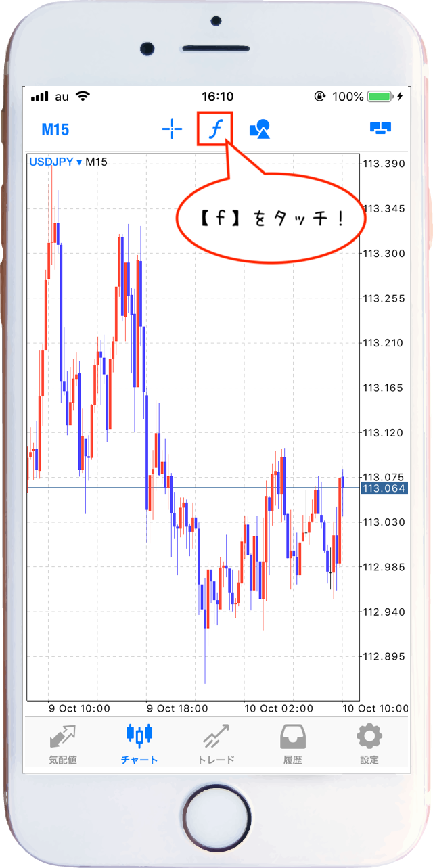The height and width of the screenshot is (868, 433).
Task: Tap the 10 Oct 02:00 time label
Action: (277, 708)
